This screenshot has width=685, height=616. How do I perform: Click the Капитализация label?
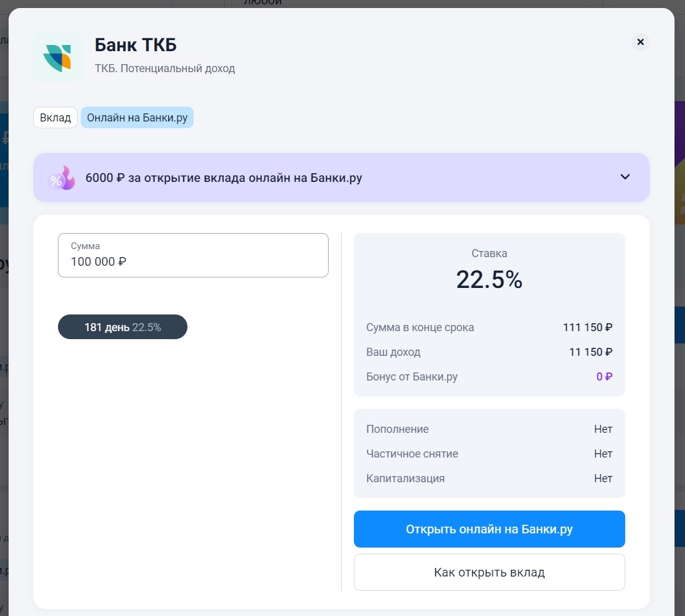coord(406,478)
